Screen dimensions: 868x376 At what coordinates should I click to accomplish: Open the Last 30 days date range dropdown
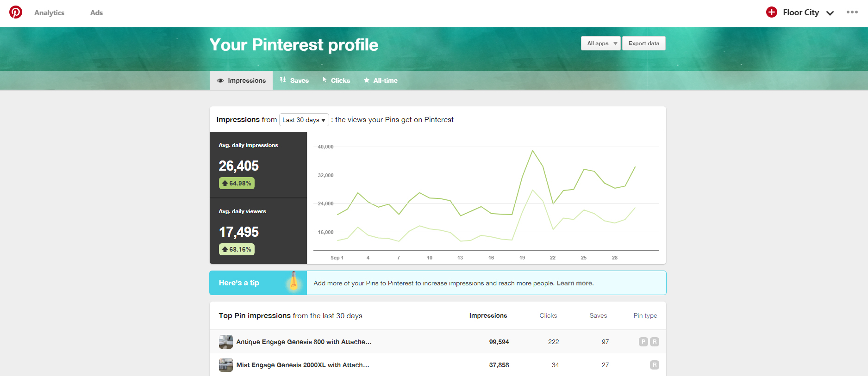[x=304, y=120]
